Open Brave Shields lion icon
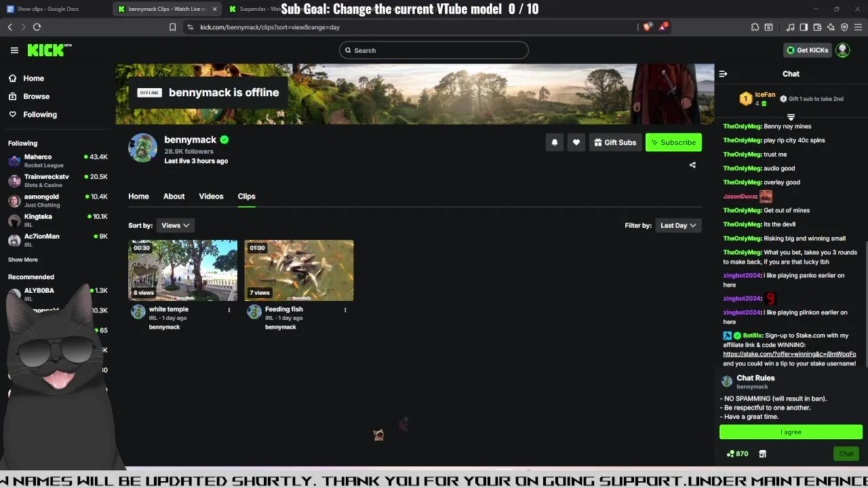The image size is (868, 488). [646, 27]
